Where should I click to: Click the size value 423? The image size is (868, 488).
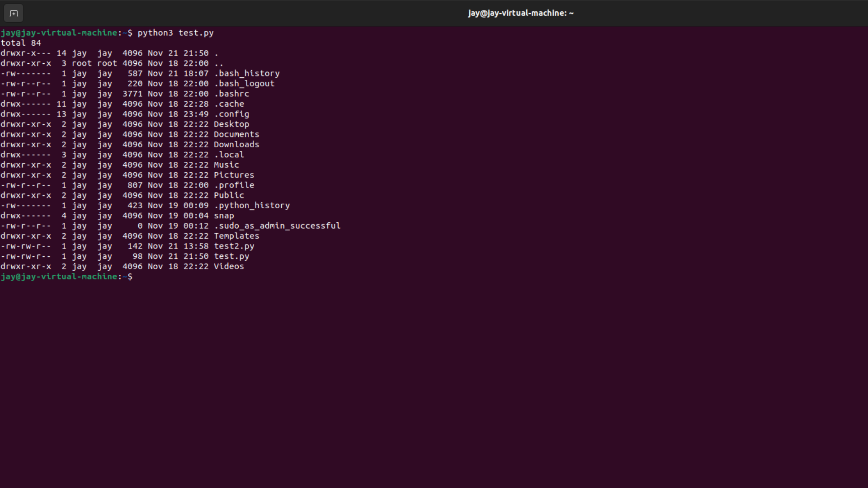point(135,206)
